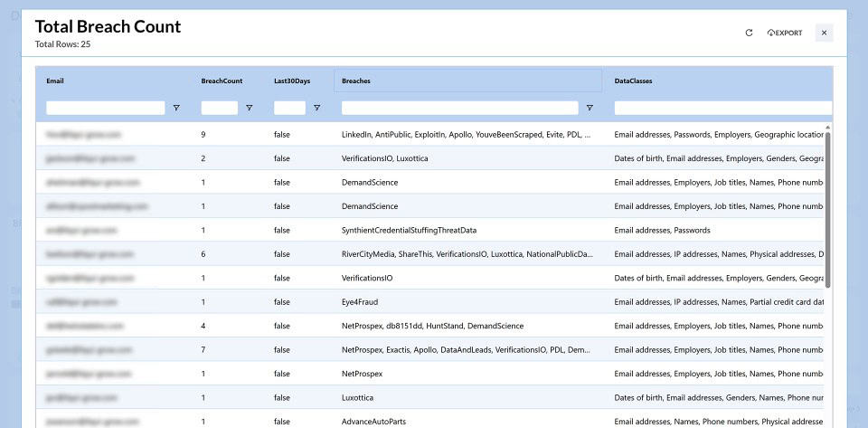Click the 'RiverCityMedia, ShareThis' breaches cell
Viewport: 868px width, 428px height.
click(467, 254)
